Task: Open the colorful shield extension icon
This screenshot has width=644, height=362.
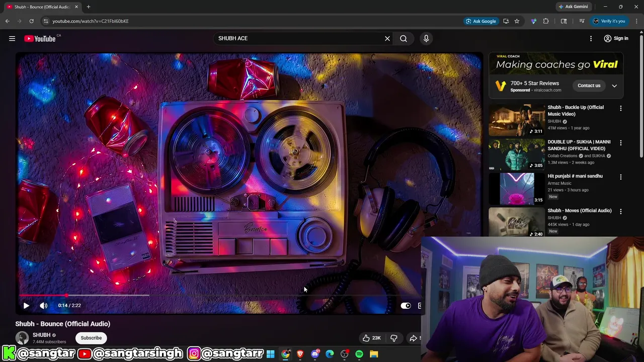Action: (x=533, y=21)
